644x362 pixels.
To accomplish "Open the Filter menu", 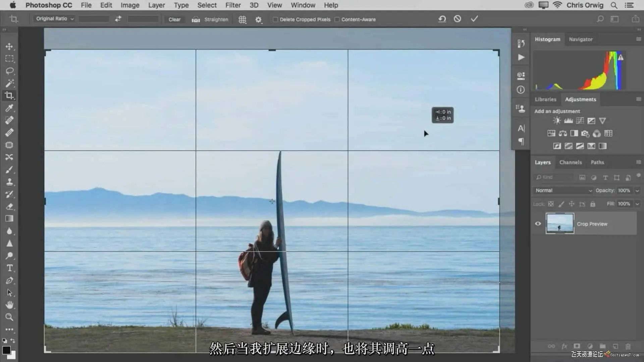I will 233,5.
